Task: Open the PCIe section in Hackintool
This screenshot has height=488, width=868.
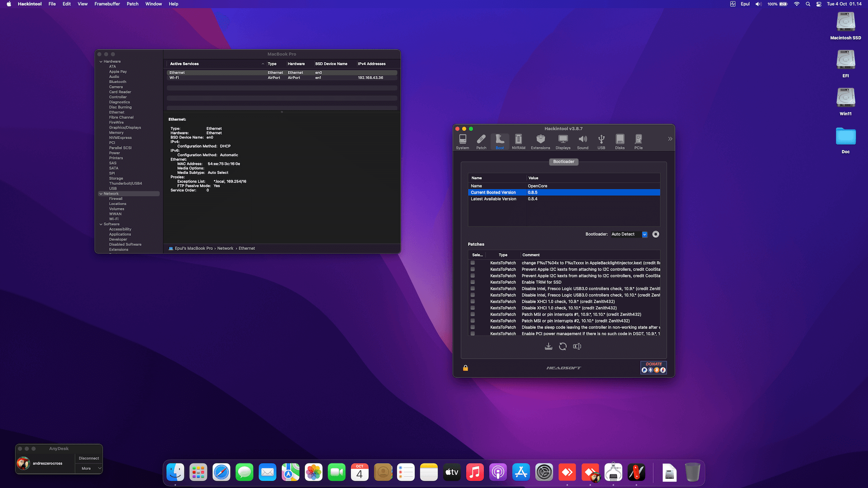Action: click(638, 141)
